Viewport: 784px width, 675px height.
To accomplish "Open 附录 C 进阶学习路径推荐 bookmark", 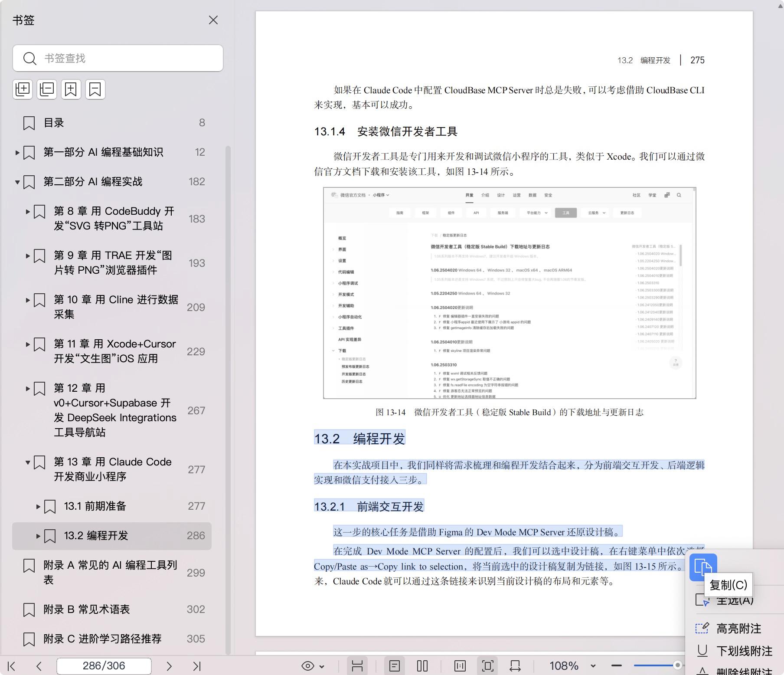I will [x=102, y=639].
